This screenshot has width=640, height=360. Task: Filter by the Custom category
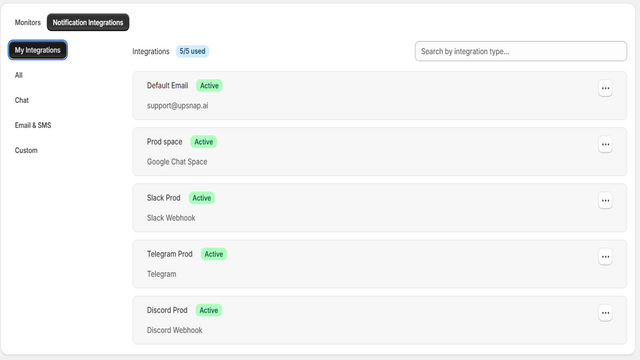click(26, 151)
